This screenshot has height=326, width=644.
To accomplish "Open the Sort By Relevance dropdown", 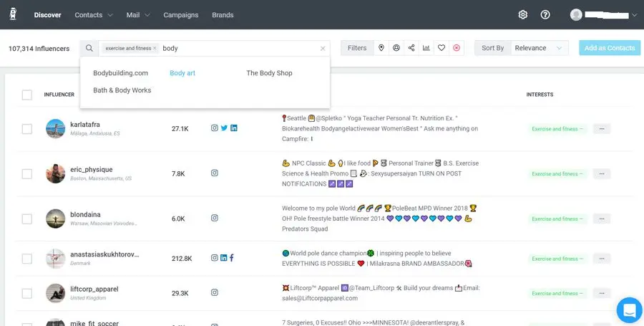I will pos(540,48).
